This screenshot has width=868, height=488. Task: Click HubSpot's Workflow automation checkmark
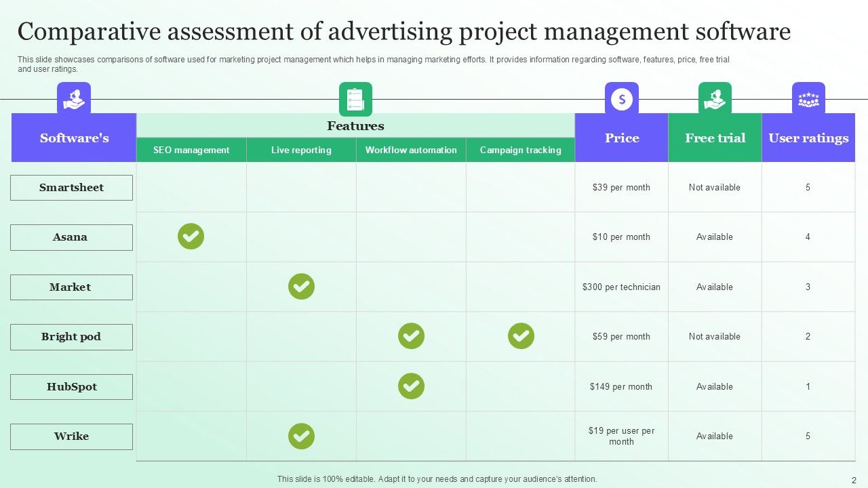pyautogui.click(x=411, y=386)
